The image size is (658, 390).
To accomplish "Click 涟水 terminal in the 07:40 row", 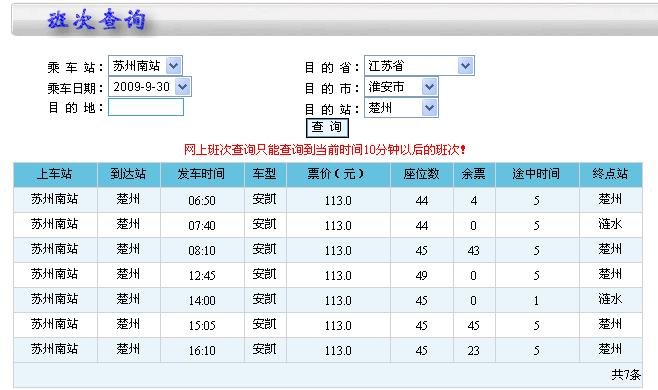I will click(x=611, y=224).
